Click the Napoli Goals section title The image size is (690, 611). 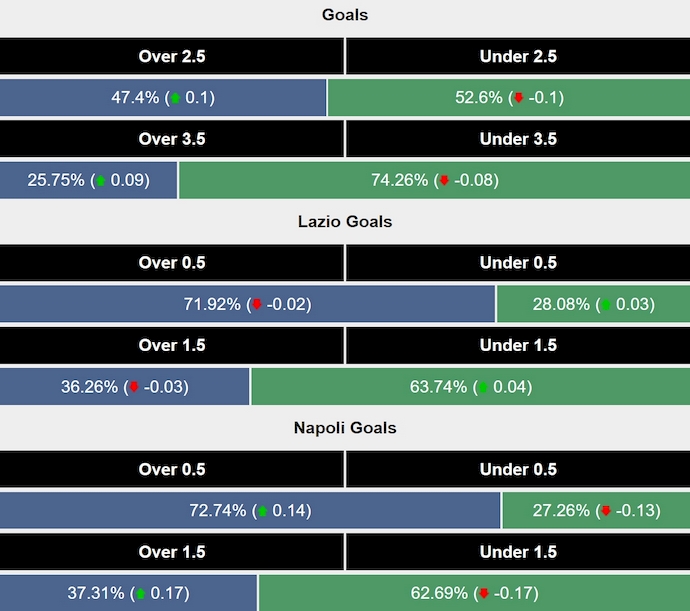(x=345, y=428)
